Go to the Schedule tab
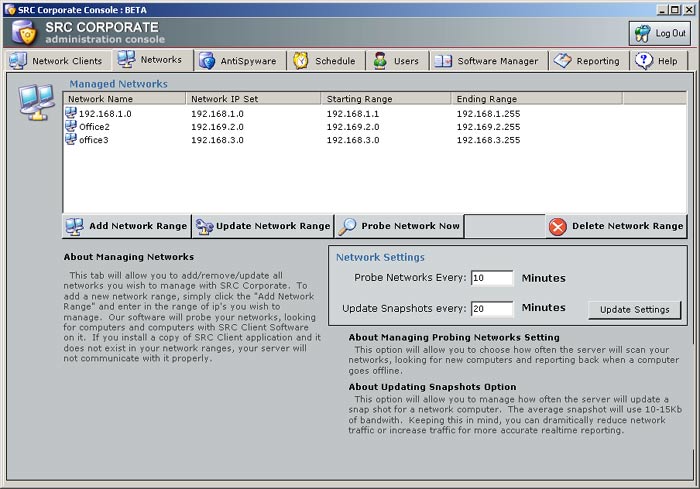700x489 pixels. point(326,61)
